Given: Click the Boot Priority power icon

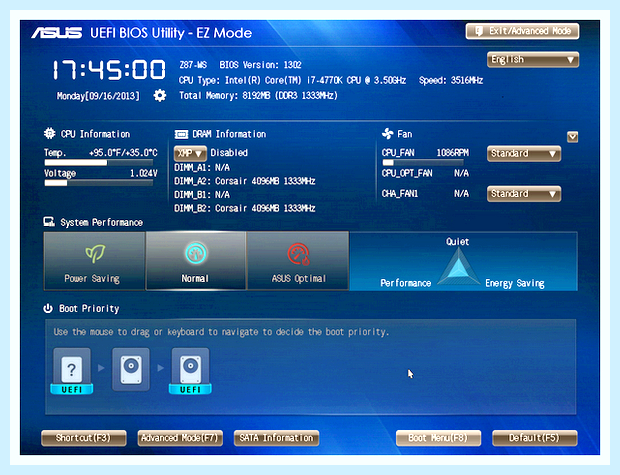Looking at the screenshot, I should pos(48,308).
